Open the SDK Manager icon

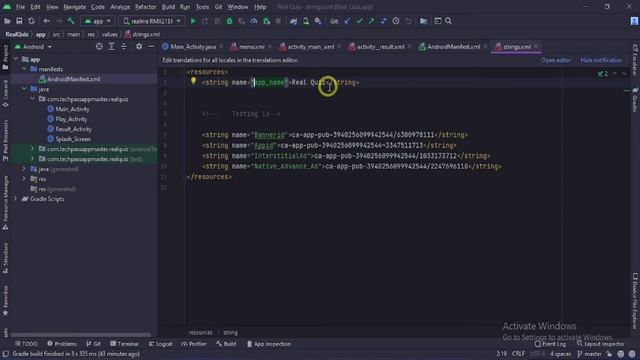pos(318,21)
